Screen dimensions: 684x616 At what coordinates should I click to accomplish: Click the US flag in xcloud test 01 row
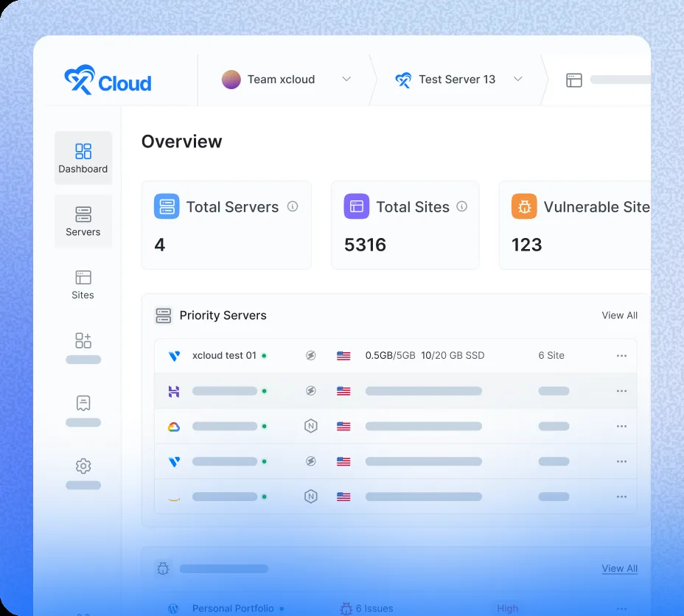click(343, 356)
